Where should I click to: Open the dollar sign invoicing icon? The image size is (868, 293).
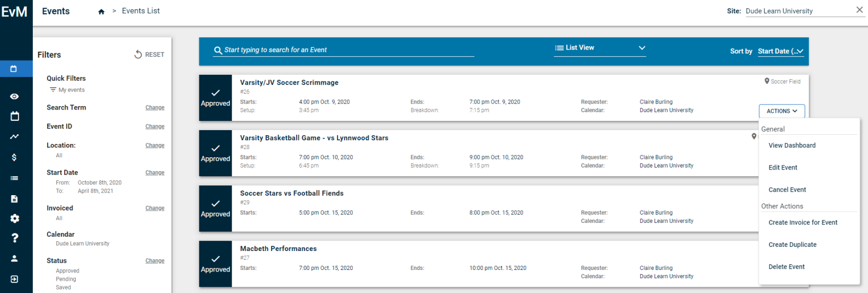tap(14, 157)
